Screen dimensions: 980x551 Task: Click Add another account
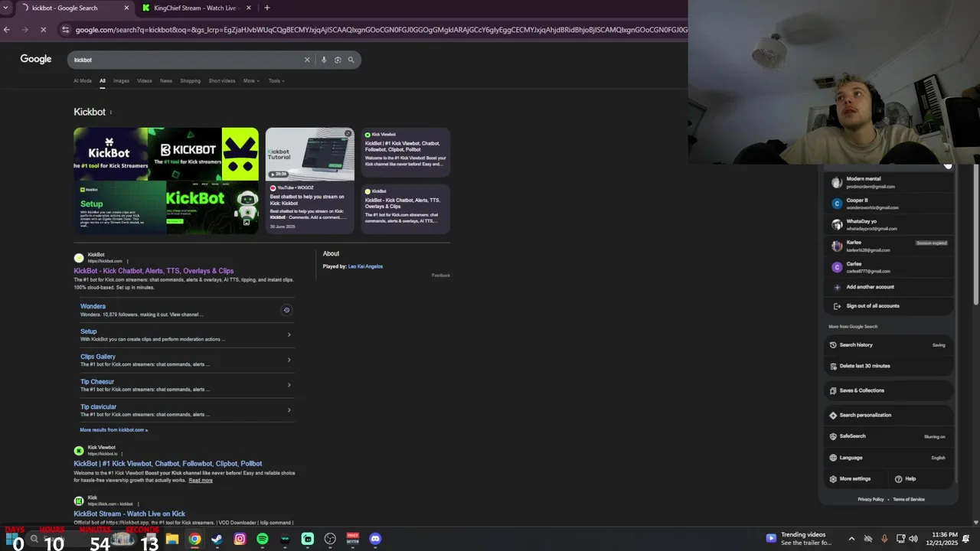[890, 287]
